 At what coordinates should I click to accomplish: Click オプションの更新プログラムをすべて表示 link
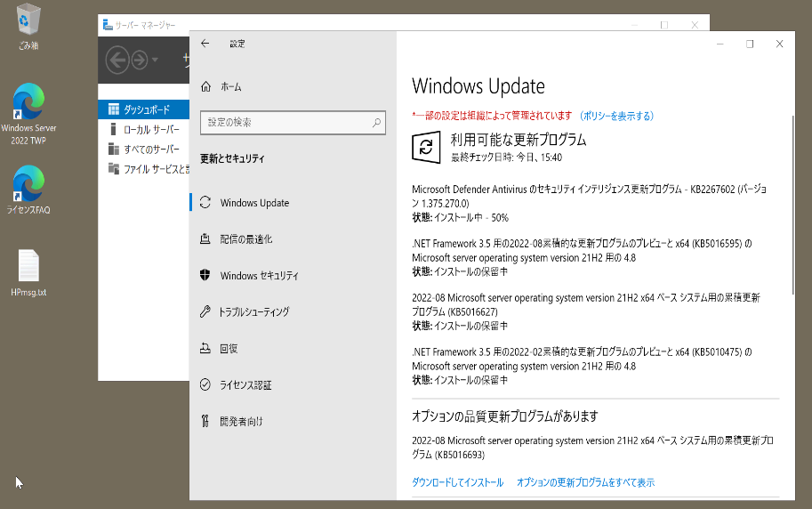(x=586, y=482)
